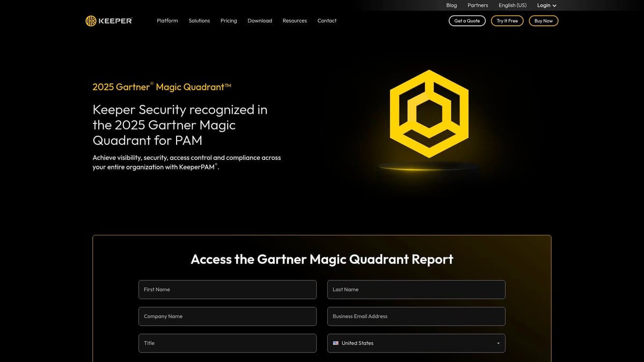Image resolution: width=644 pixels, height=362 pixels.
Task: Open the Download menu item
Action: [x=260, y=21]
